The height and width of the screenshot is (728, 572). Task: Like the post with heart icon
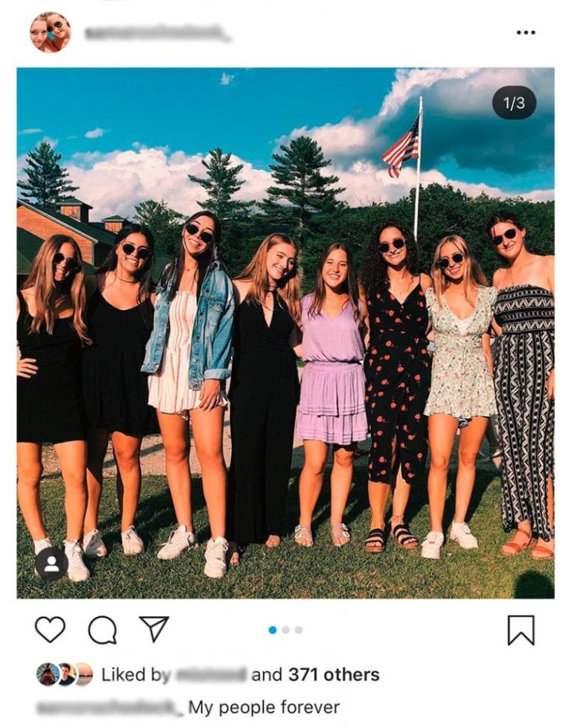point(50,630)
